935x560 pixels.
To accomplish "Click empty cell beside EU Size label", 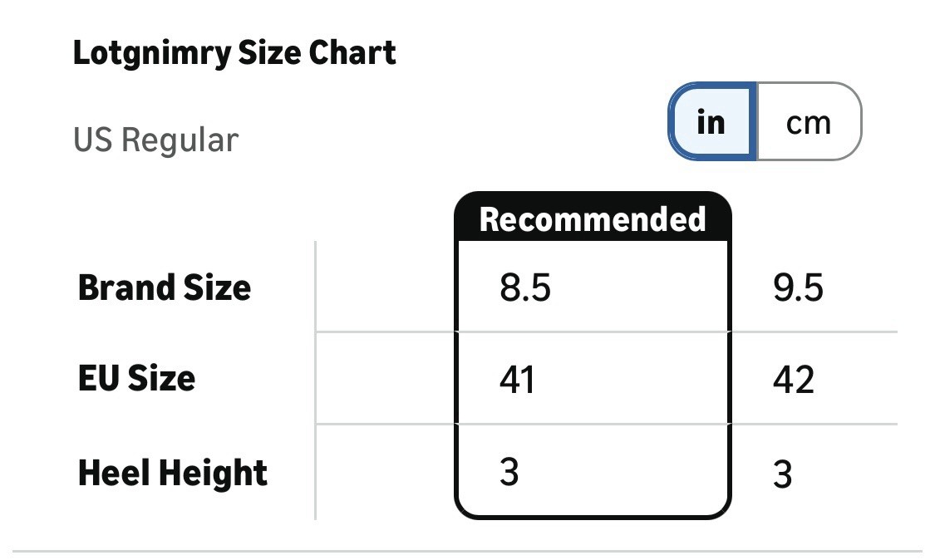I will pos(385,379).
